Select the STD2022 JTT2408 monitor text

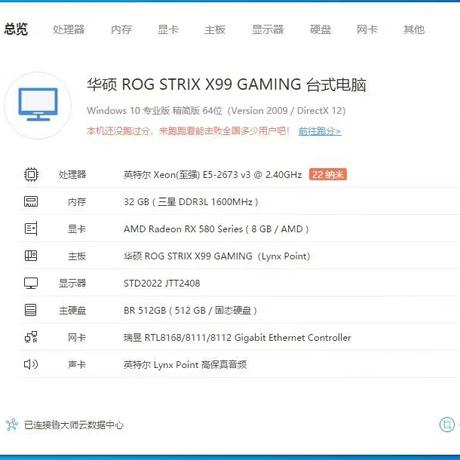[162, 283]
